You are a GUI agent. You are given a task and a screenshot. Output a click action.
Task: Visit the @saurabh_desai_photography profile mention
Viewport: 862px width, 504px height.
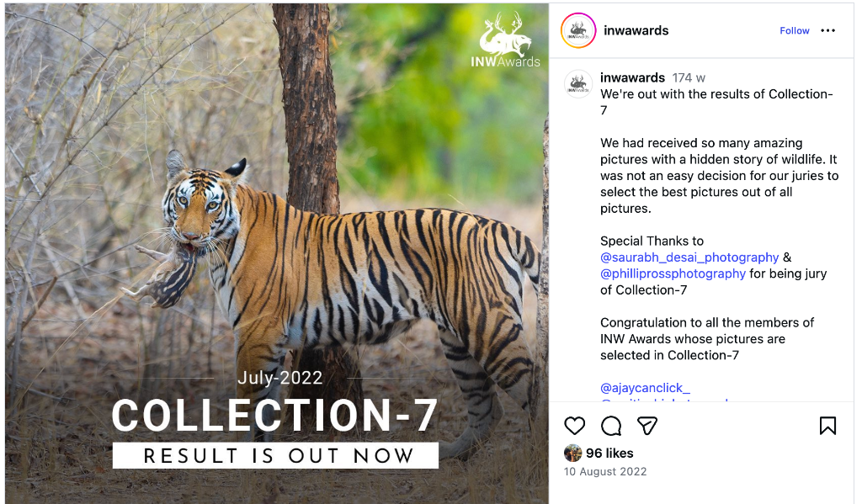(689, 257)
